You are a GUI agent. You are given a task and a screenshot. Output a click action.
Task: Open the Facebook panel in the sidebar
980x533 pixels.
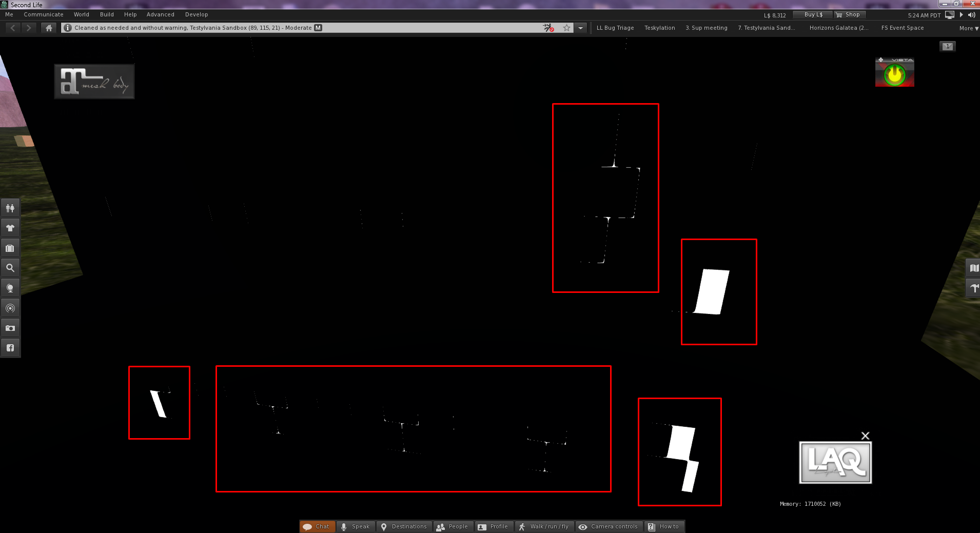coord(10,348)
